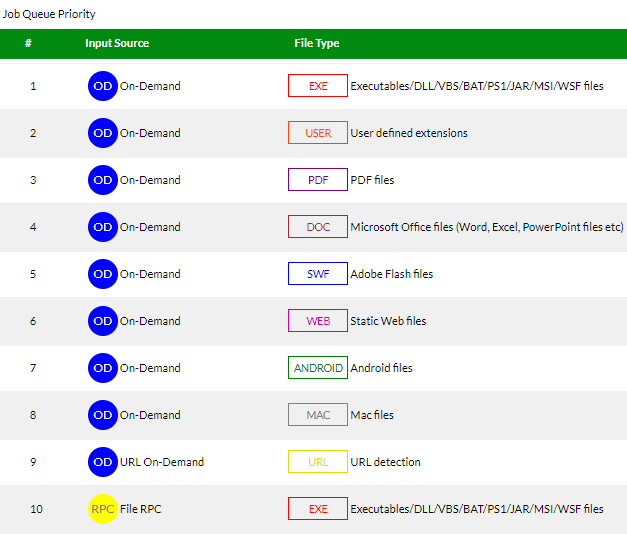The height and width of the screenshot is (534, 627).
Task: Click priority number 9
Action: coord(33,462)
